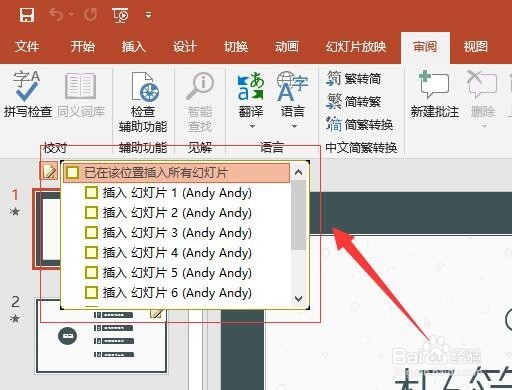Screen dimensions: 512x390
Task: Save the presentation with the disk icon
Action: click(x=27, y=15)
